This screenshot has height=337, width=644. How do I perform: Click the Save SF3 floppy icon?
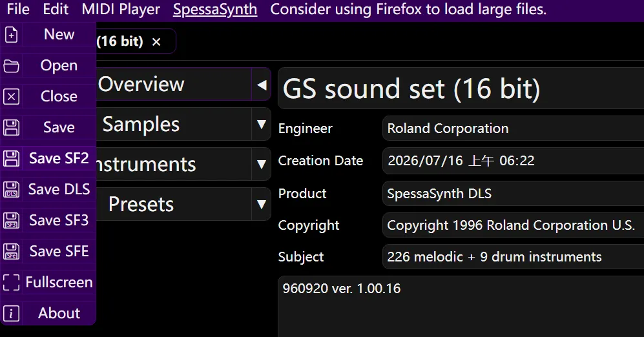pos(11,220)
